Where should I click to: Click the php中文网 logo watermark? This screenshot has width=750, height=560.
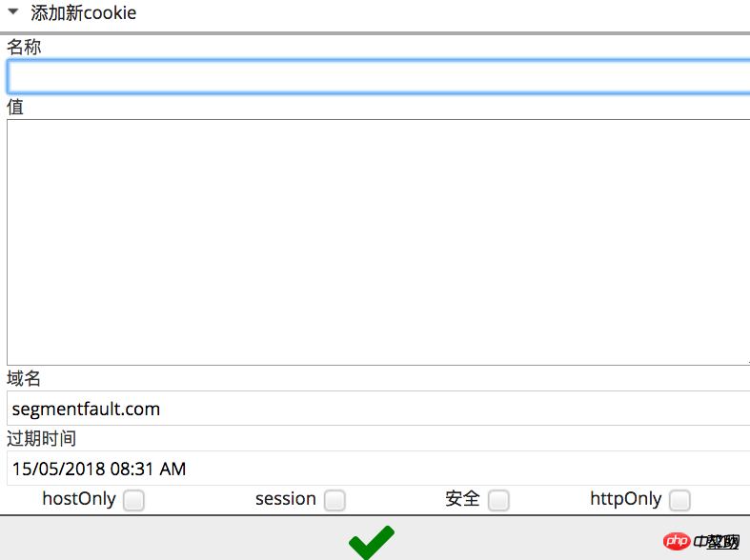pos(701,541)
